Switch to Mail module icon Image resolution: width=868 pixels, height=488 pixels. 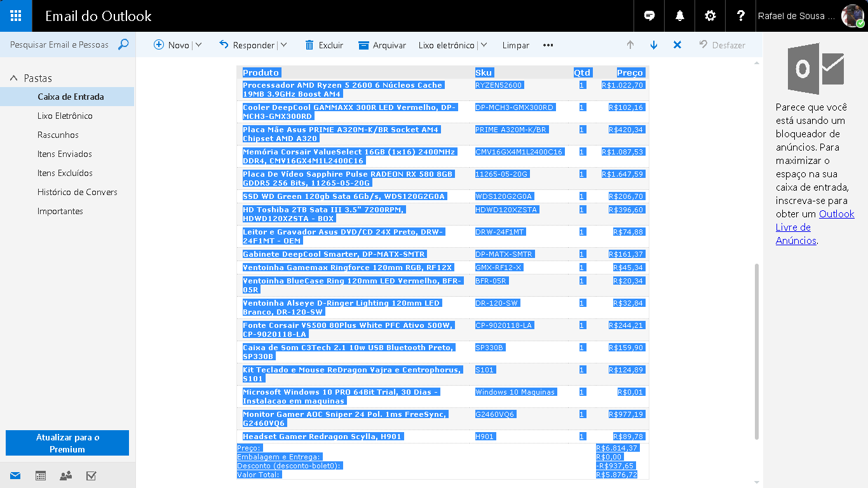click(x=15, y=475)
